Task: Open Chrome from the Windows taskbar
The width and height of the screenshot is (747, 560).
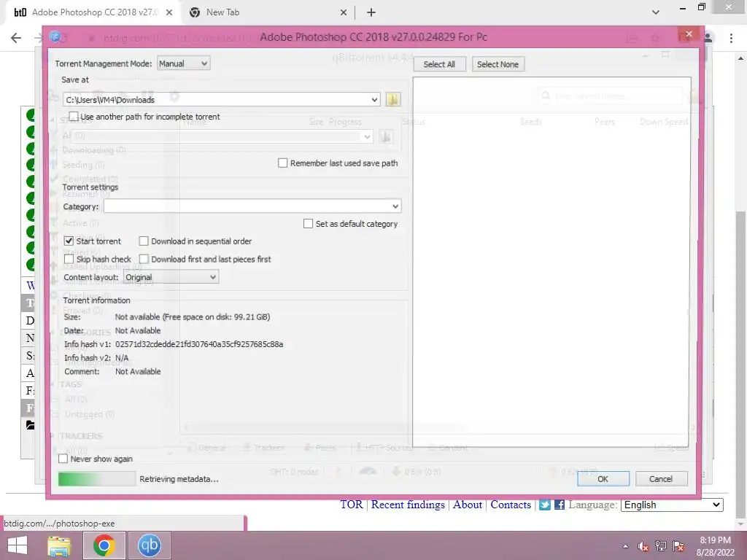Action: pos(104,545)
